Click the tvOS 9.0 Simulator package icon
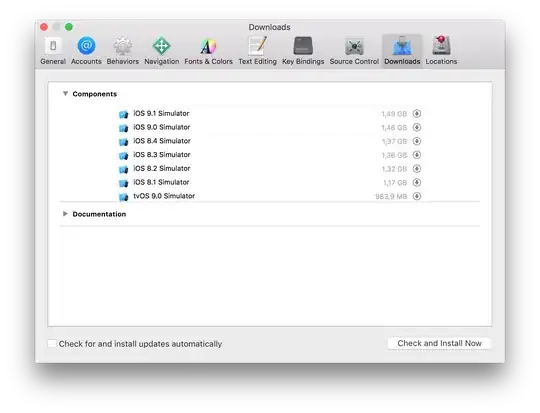Viewport: 540px width, 413px height. [x=123, y=197]
